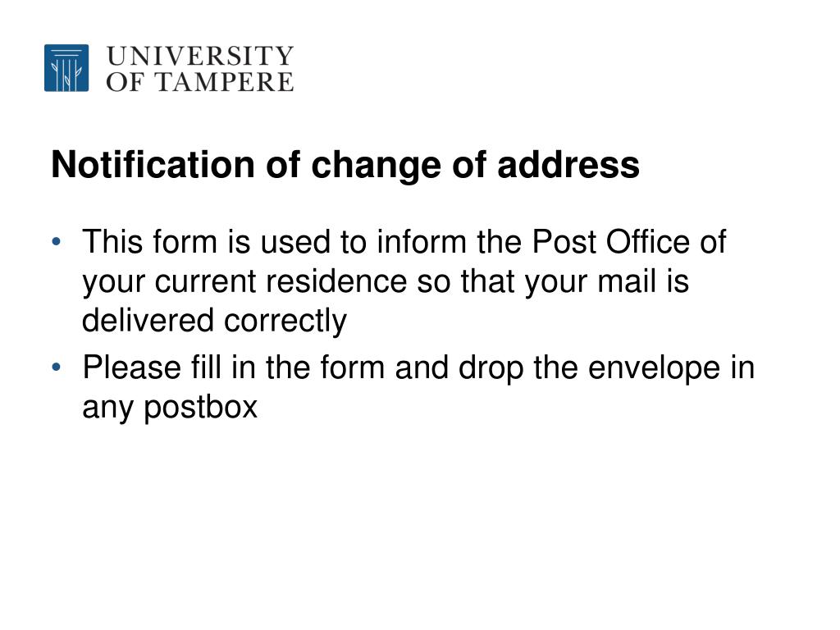Click the word UNIVERSITY in the header
840x630 pixels.
[x=200, y=57]
